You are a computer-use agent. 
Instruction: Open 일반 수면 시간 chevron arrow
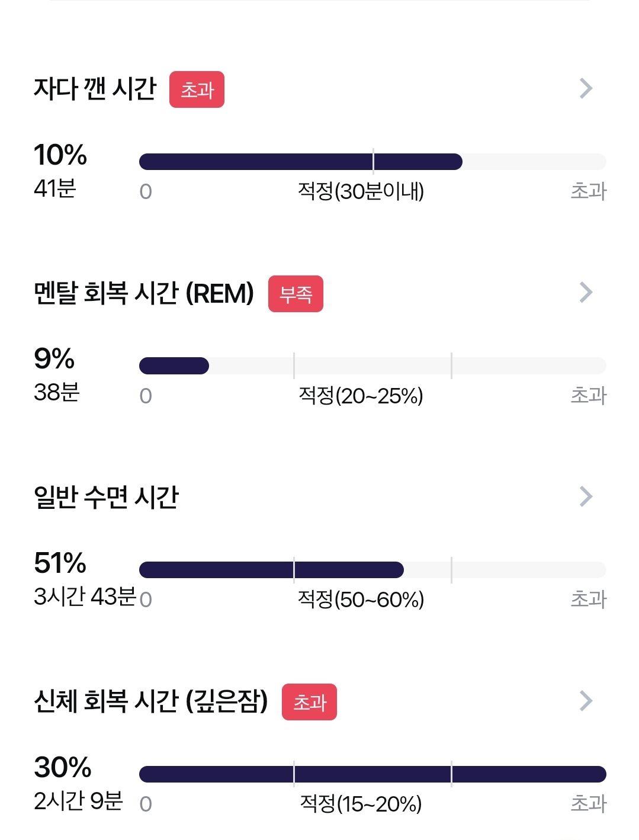(x=586, y=496)
